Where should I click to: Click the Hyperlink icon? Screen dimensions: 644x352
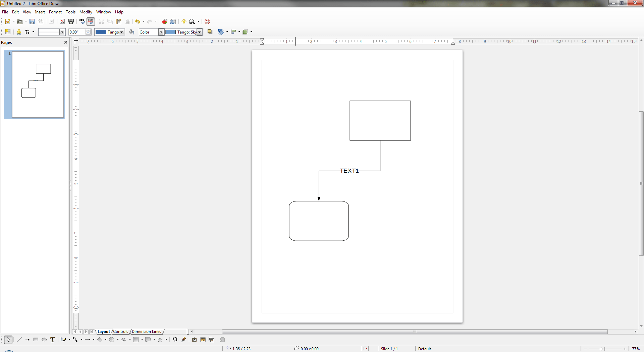coord(173,21)
